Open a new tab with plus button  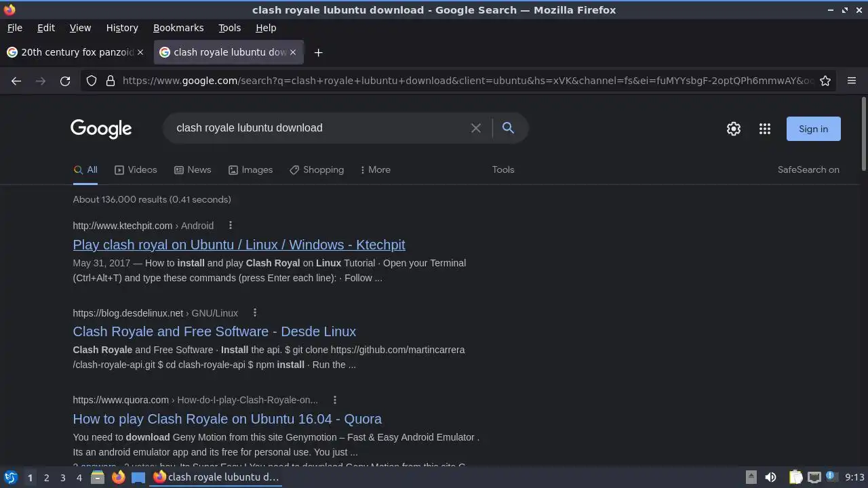point(318,52)
